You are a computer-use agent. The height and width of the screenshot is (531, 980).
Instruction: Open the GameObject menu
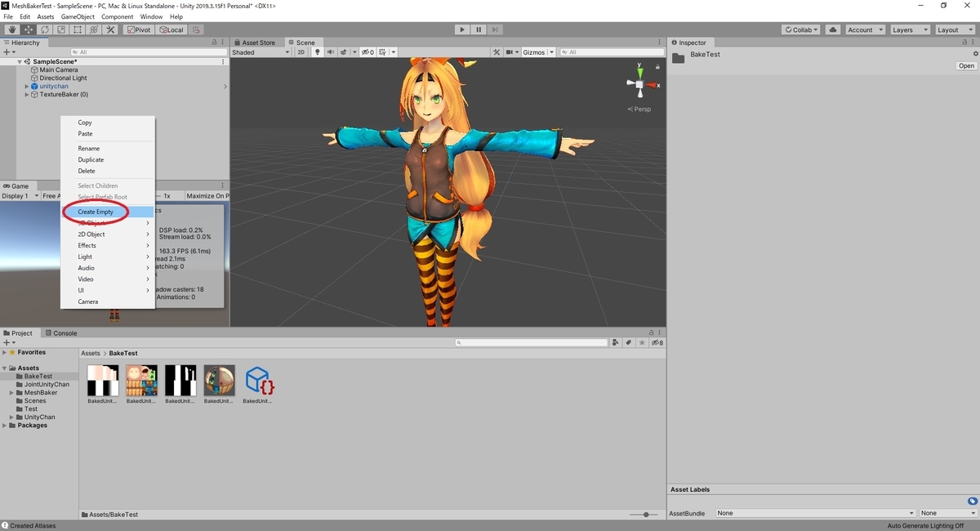pos(76,16)
